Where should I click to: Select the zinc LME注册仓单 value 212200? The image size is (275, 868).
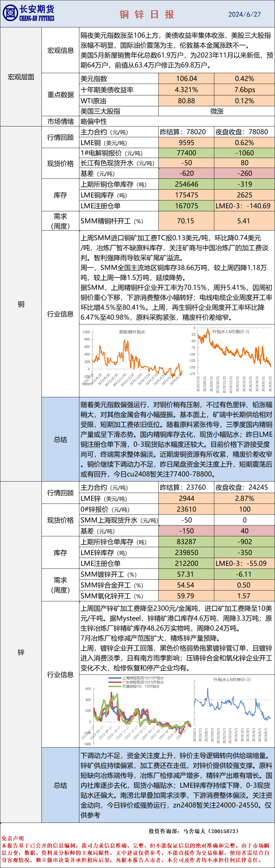click(x=186, y=563)
